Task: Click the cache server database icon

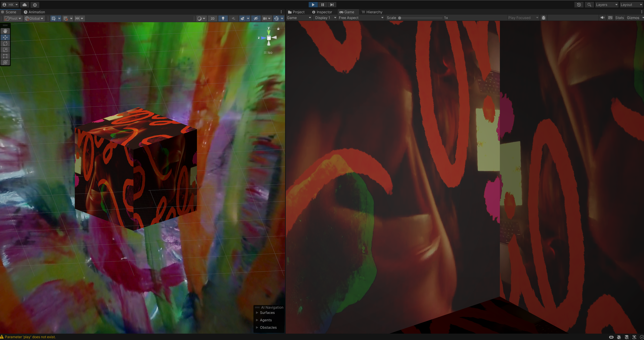Action: pos(626,337)
